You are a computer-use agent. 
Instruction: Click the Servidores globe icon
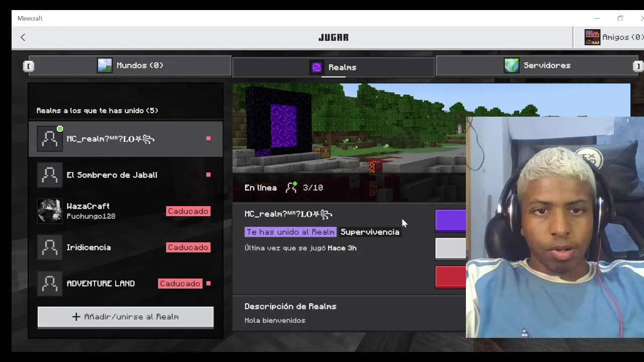pos(511,65)
